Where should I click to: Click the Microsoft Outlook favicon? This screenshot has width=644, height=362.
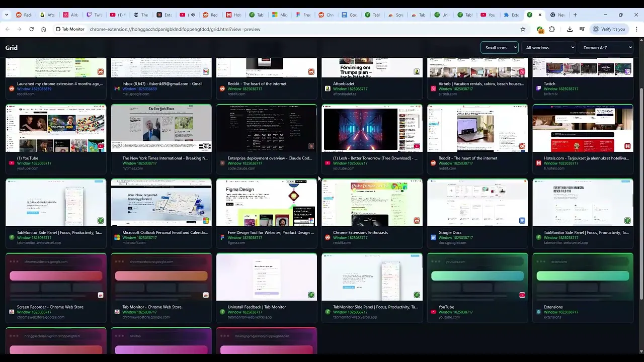(117, 238)
